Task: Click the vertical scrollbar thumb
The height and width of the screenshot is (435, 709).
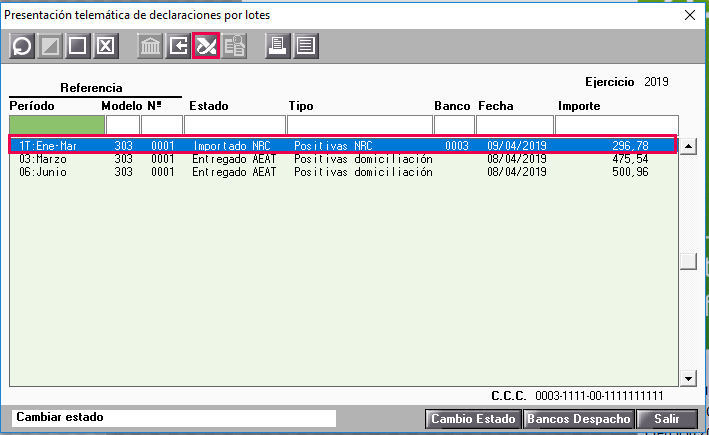Action: tap(688, 261)
